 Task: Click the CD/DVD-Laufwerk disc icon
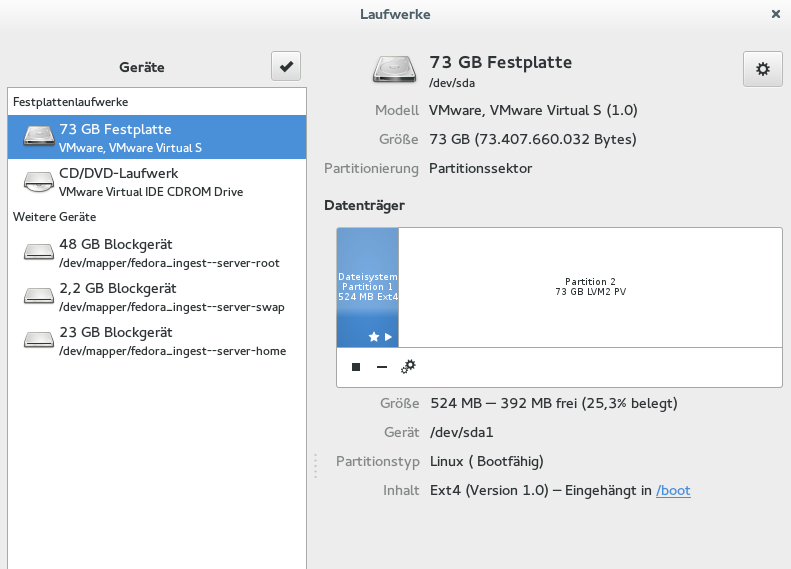(x=39, y=182)
